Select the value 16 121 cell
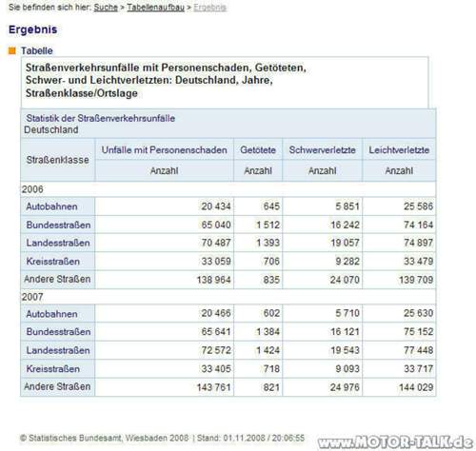Image resolution: width=476 pixels, height=451 pixels. 322,332
